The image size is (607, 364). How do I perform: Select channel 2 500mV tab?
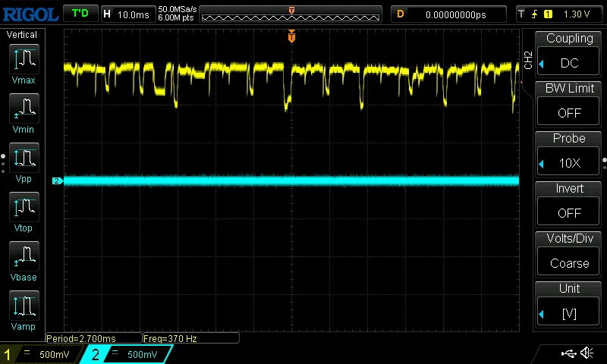click(127, 354)
